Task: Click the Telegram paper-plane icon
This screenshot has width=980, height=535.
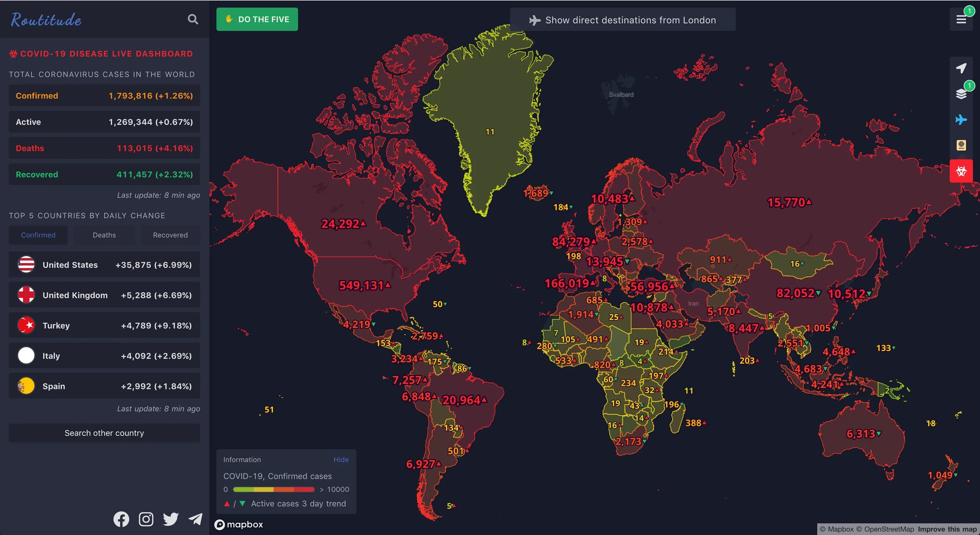Action: (196, 519)
